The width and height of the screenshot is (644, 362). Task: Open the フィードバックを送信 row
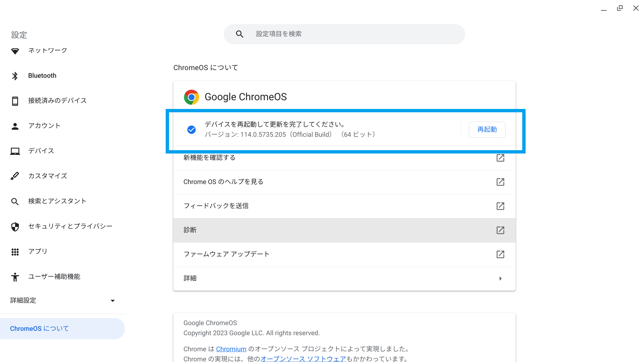click(x=344, y=206)
